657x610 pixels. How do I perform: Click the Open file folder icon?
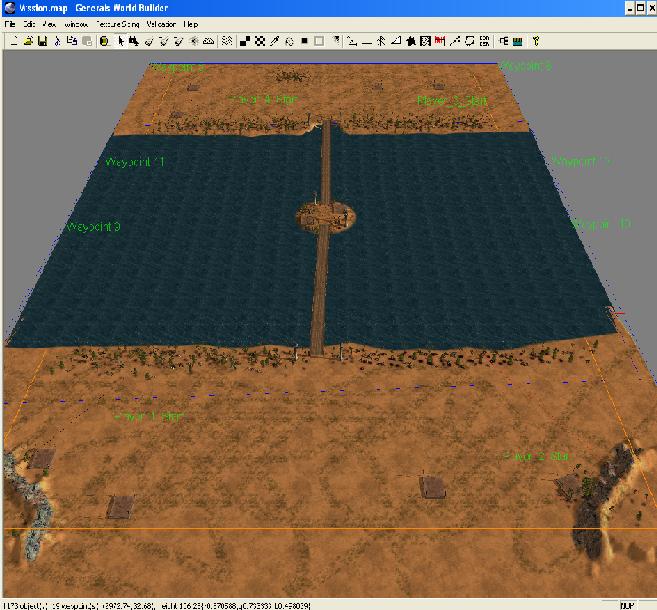28,41
